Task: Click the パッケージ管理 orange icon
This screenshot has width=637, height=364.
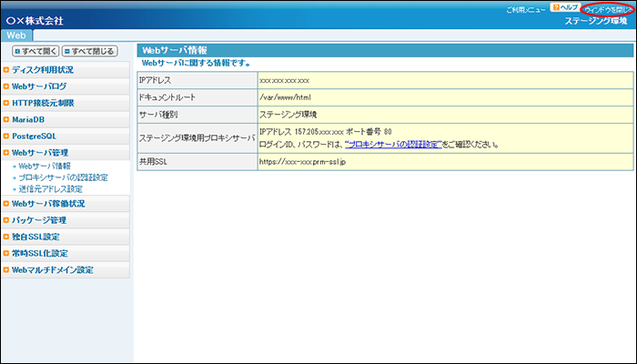Action: tap(6, 220)
